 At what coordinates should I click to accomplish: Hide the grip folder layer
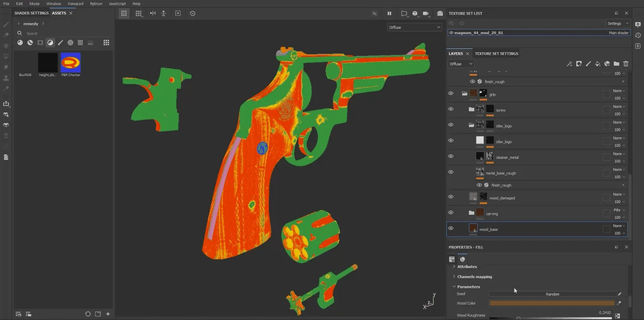tap(451, 93)
